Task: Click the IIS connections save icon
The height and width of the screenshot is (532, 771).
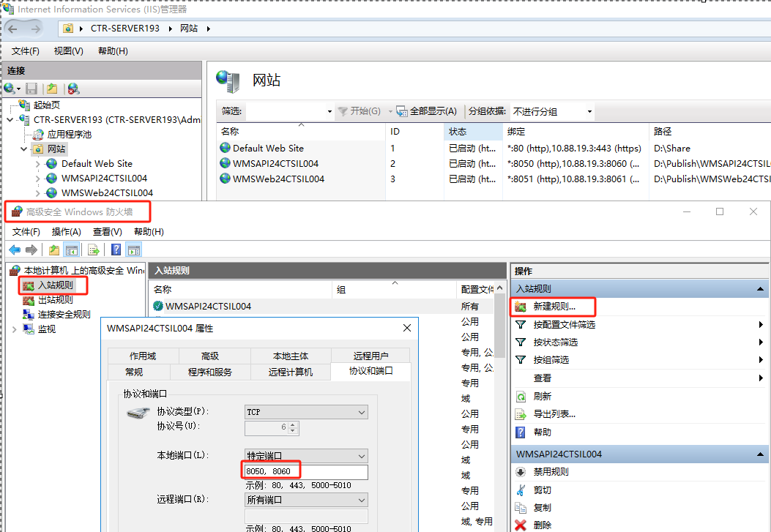Action: click(31, 89)
